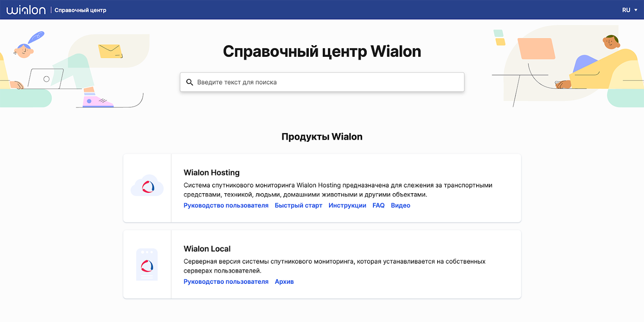Screen dimensions: 644x322
Task: Click the Wialon Local server icon
Action: (147, 264)
